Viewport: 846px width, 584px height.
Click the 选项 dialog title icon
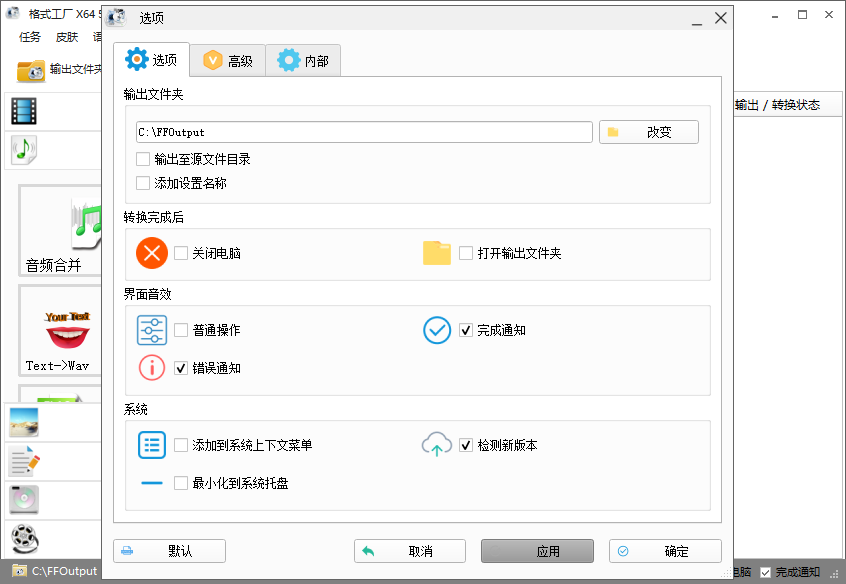click(x=116, y=17)
